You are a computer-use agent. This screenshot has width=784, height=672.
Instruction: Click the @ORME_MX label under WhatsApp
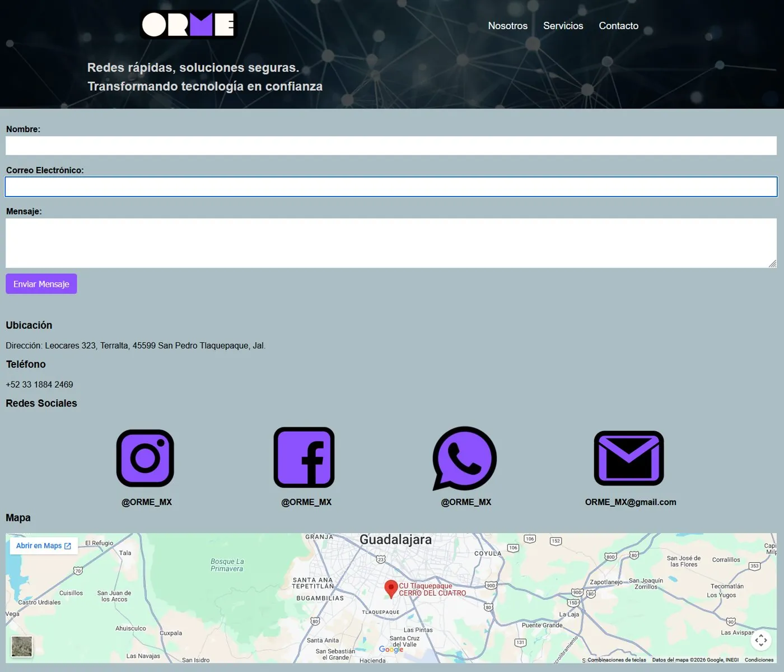pyautogui.click(x=466, y=502)
